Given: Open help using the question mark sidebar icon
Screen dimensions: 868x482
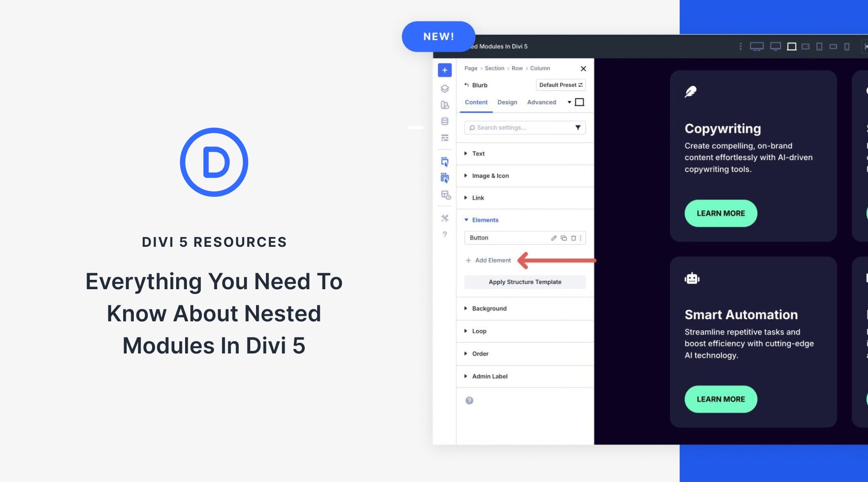Looking at the screenshot, I should [445, 234].
